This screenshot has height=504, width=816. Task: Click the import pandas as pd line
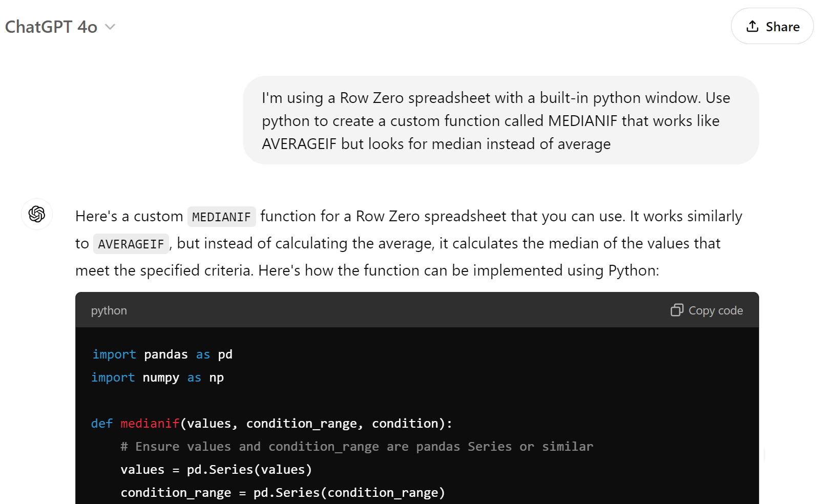161,354
